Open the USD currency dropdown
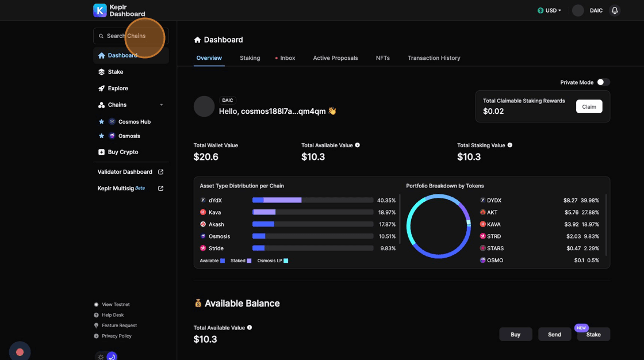 (x=549, y=10)
